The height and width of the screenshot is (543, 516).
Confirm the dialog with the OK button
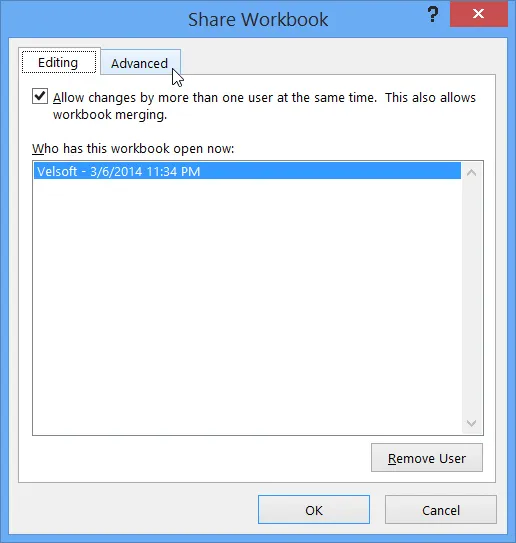pos(314,510)
